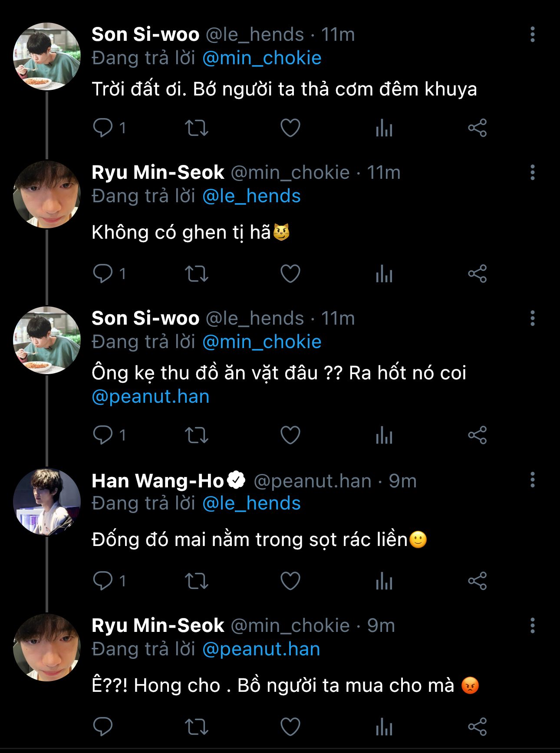Expand options for Ryu Min-Seok's last tweet
The height and width of the screenshot is (753, 560).
tap(532, 625)
